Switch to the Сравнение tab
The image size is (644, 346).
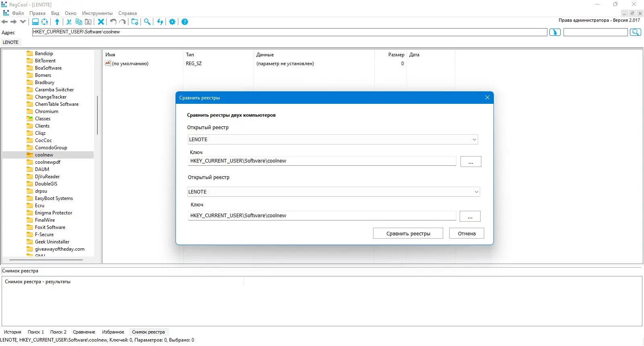[x=84, y=332]
